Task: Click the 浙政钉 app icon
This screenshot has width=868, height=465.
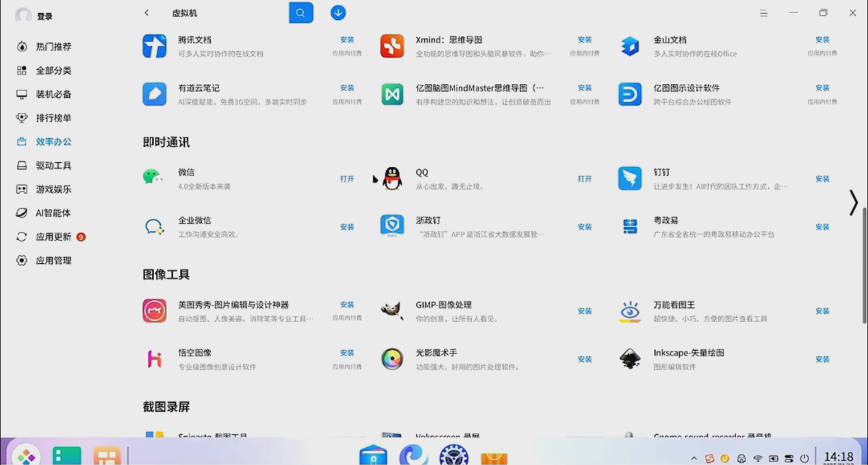Action: click(392, 226)
